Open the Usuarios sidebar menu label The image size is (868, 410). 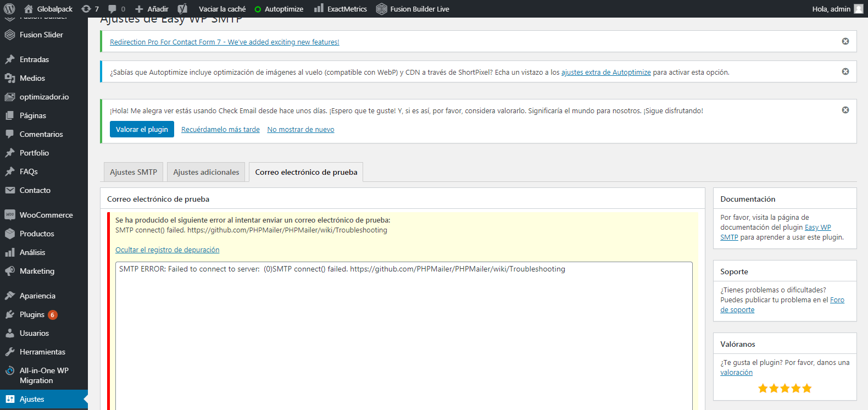tap(34, 333)
